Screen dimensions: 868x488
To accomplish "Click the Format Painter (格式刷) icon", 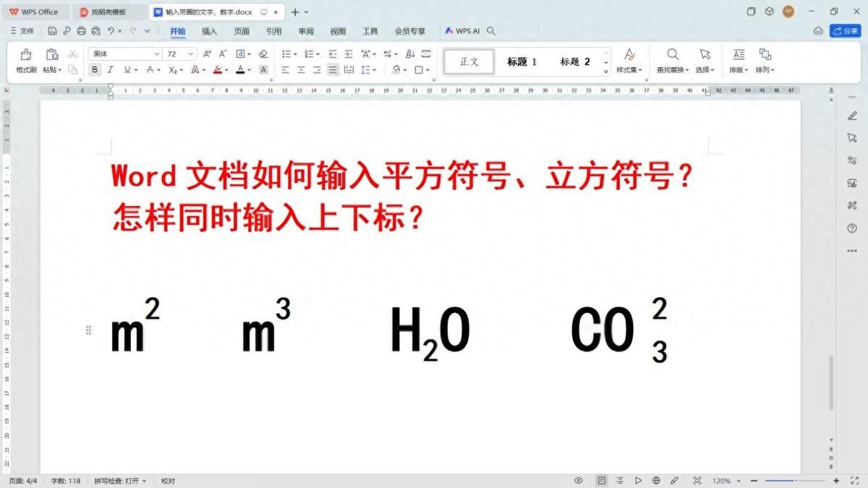I will coord(26,55).
